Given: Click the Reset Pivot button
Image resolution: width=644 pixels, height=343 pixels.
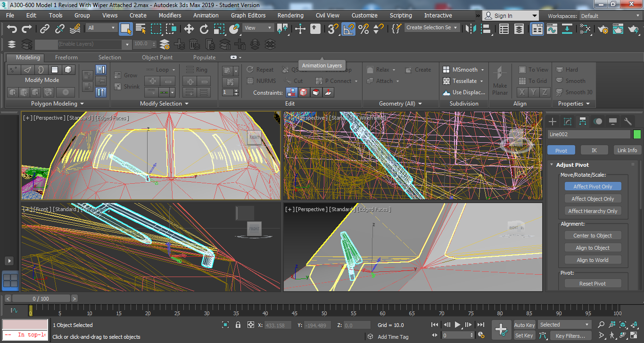Looking at the screenshot, I should pyautogui.click(x=593, y=283).
